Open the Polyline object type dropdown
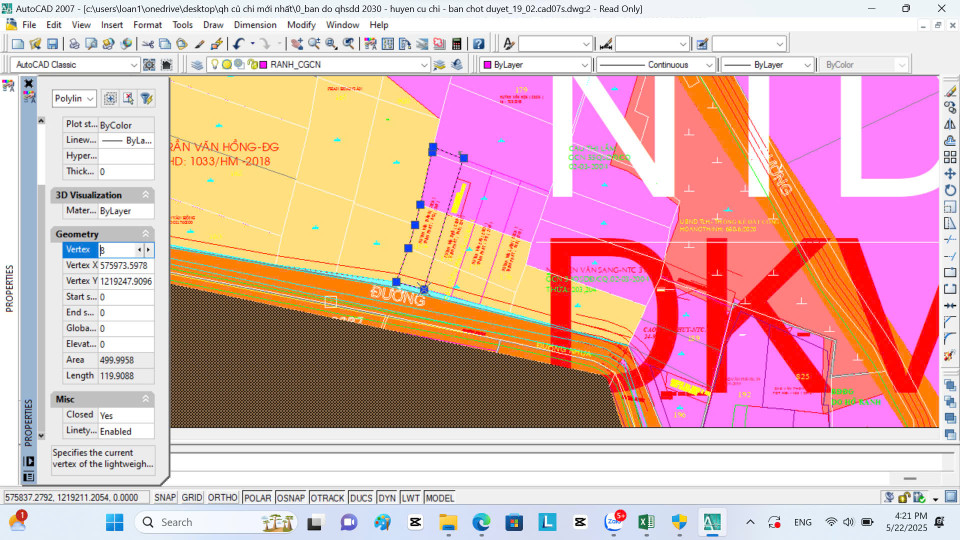960x540 pixels. [90, 99]
